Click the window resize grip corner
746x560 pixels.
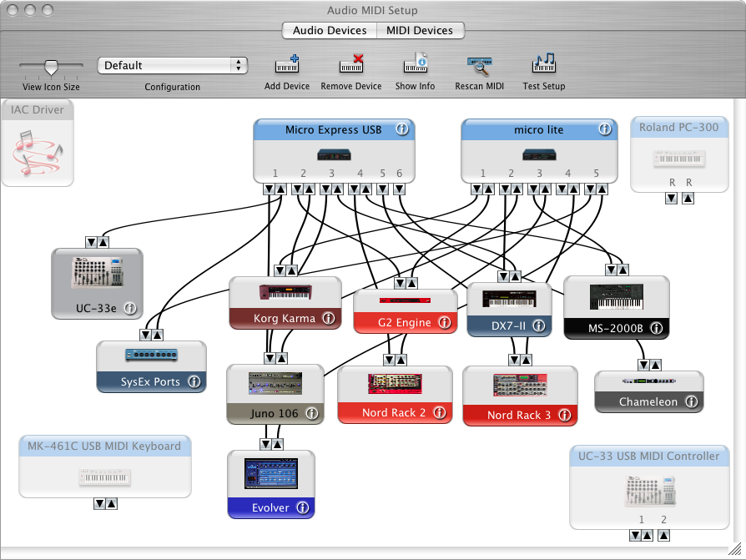point(734,549)
